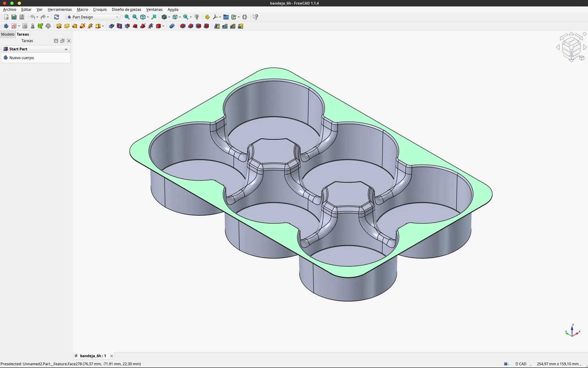Click the Create Body icon in Part Design toolbar

[x=6, y=26]
